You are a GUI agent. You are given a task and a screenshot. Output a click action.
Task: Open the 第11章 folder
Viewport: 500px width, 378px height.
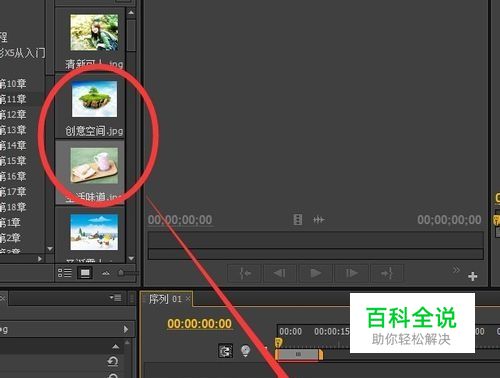click(13, 99)
